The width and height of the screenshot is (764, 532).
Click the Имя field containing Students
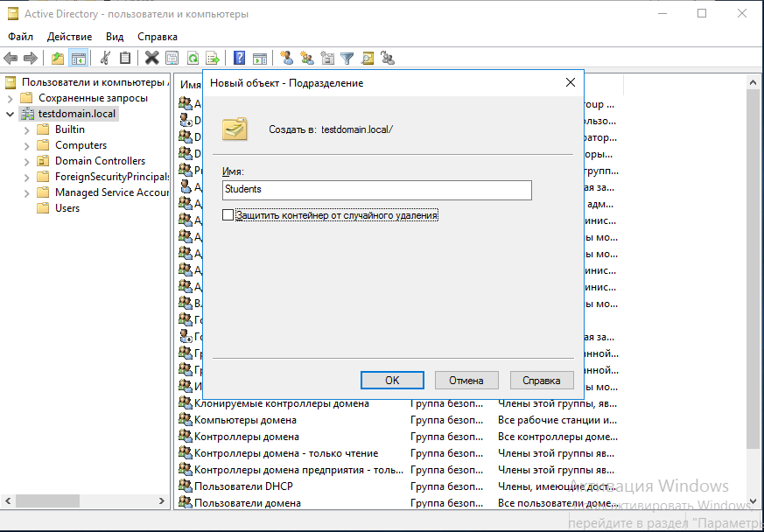[376, 189]
